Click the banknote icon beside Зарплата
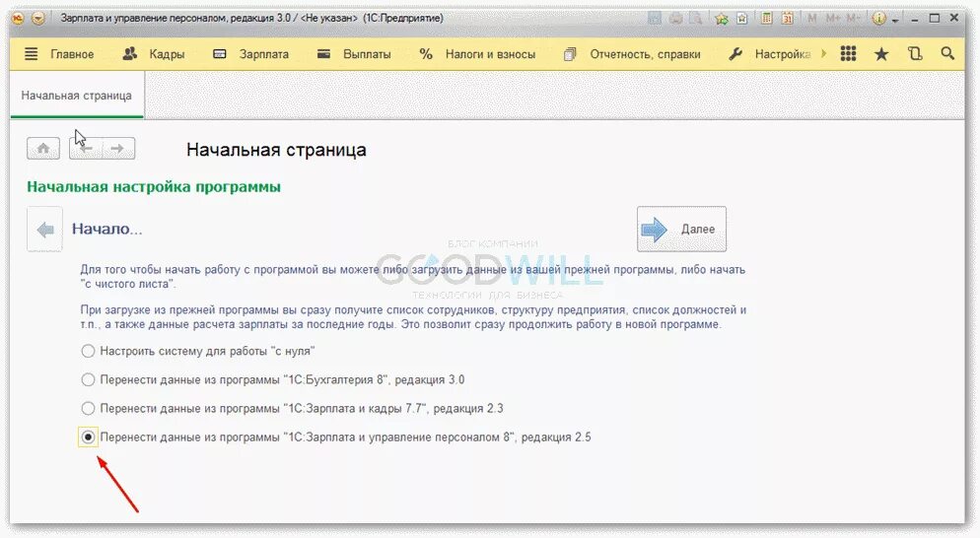Viewport: 980px width, 538px height. 220,54
